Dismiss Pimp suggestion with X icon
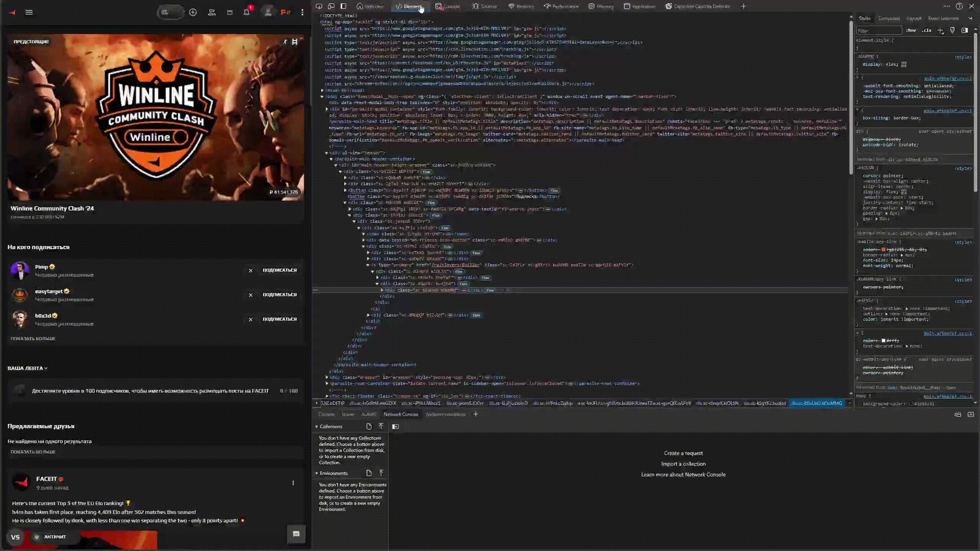Viewport: 980px width, 551px height. [x=251, y=270]
